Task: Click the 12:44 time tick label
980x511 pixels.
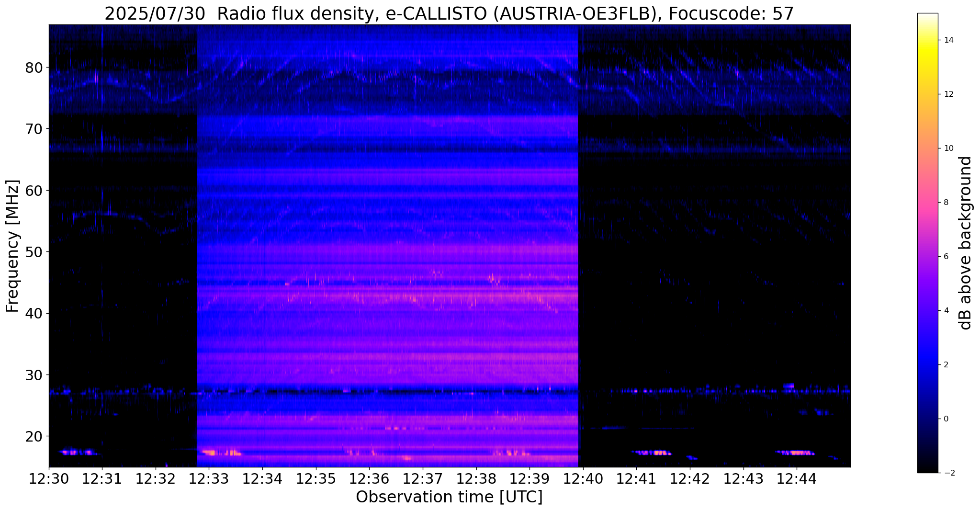Action: pos(797,478)
